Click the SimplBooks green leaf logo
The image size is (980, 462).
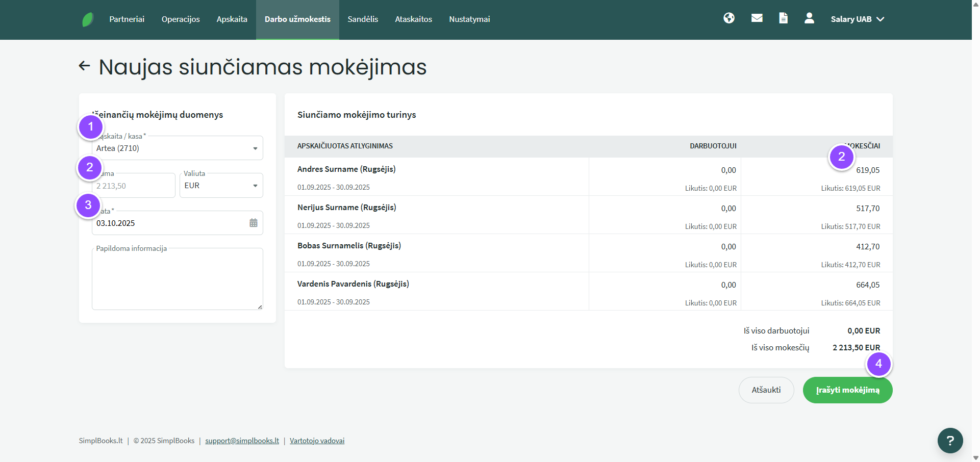[x=88, y=19]
